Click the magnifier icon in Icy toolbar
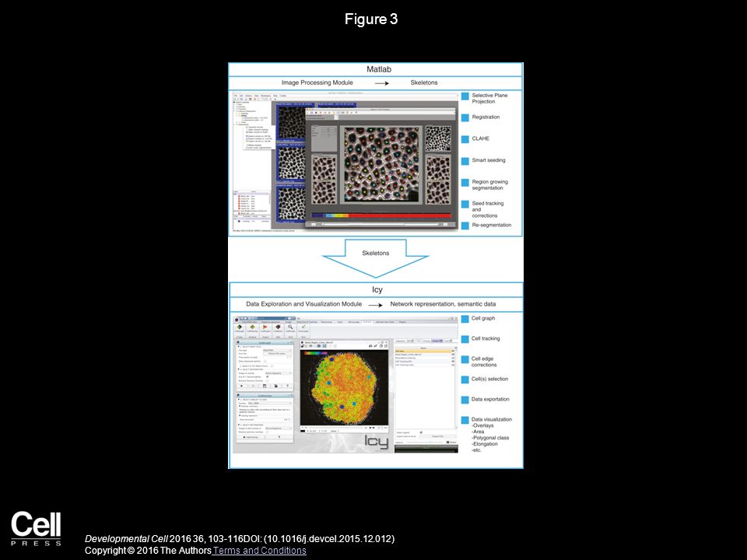 tap(290, 327)
